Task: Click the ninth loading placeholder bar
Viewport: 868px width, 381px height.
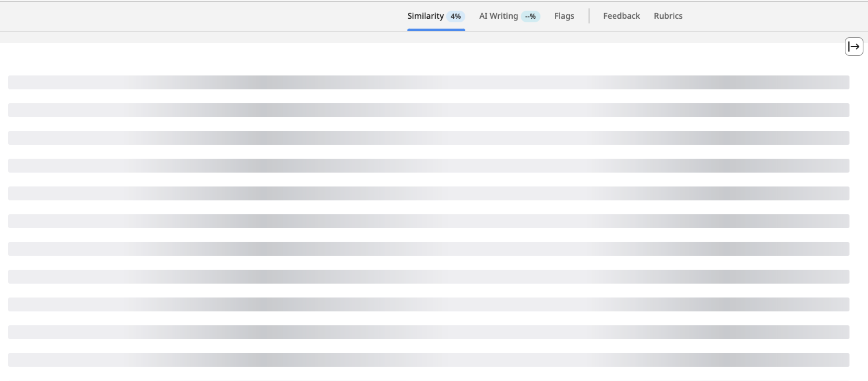Action: point(429,305)
